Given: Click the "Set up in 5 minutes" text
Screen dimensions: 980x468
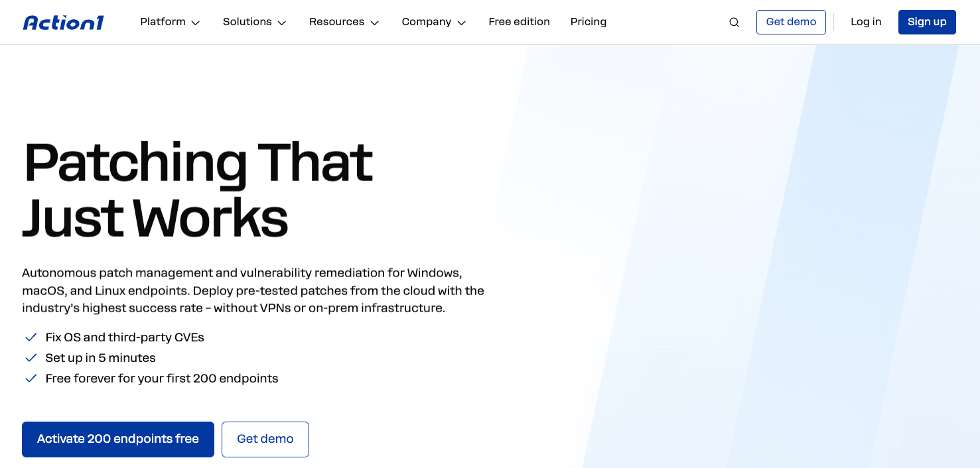Looking at the screenshot, I should pos(100,358).
